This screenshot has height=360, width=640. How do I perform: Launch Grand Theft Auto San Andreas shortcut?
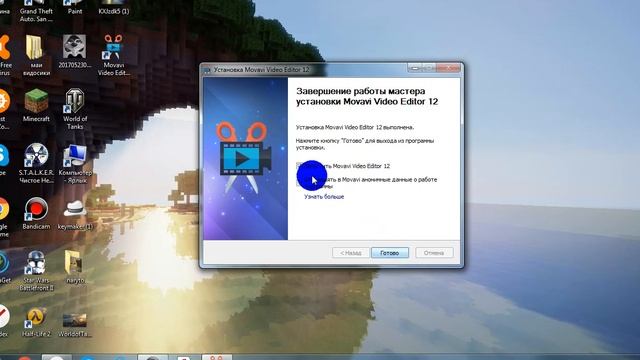(36, 11)
